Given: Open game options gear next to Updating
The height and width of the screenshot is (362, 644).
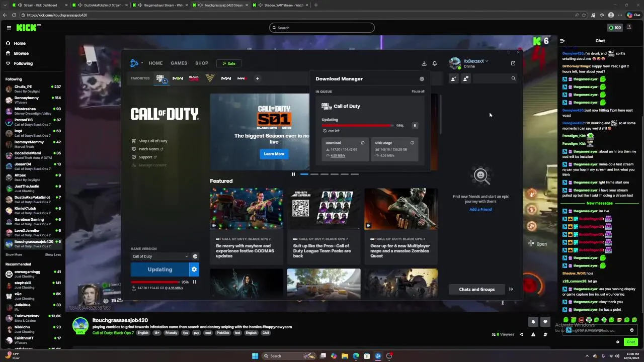Looking at the screenshot, I should tap(194, 269).
